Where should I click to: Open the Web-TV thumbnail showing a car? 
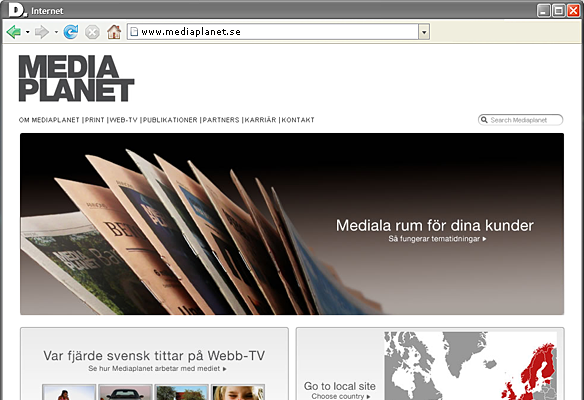click(126, 392)
